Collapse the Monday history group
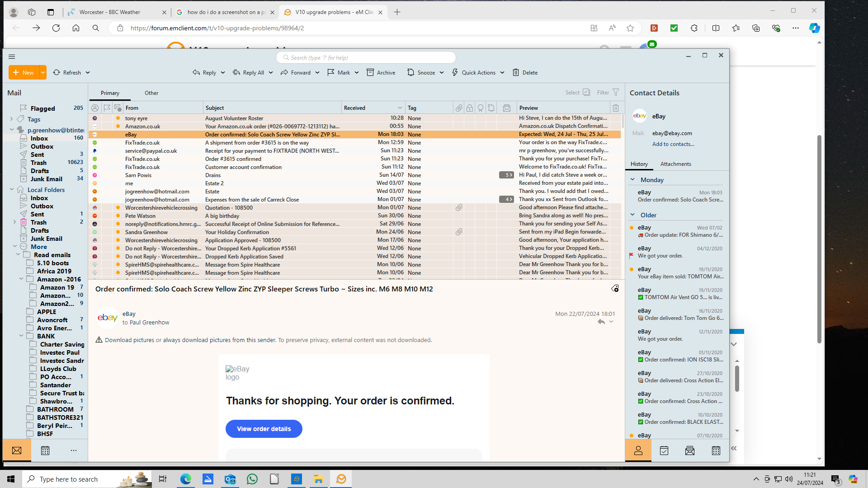 [632, 179]
